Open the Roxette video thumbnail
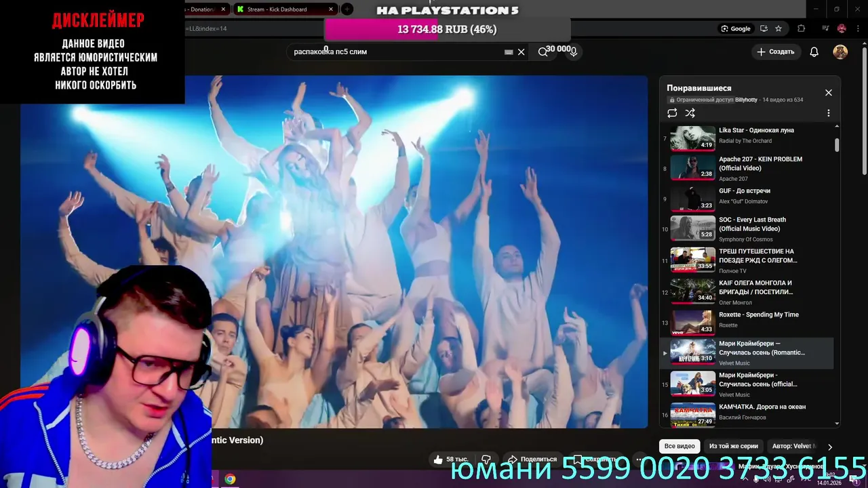Screen dimensions: 868x488 [x=693, y=323]
